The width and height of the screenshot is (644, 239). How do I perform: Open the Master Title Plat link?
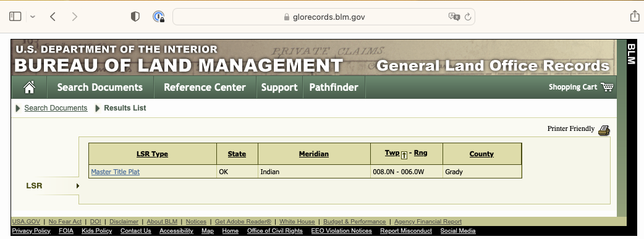(x=116, y=172)
